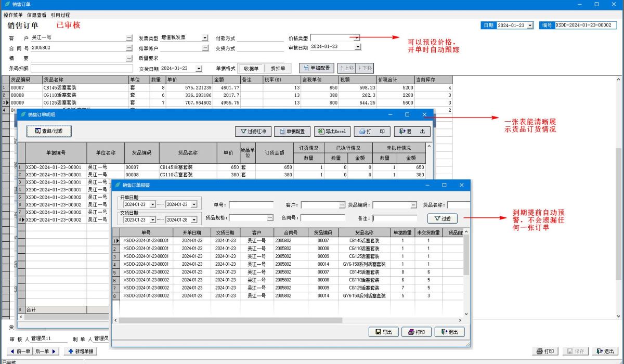The width and height of the screenshot is (624, 364).
Task: Open the 操作菜单 menu
Action: click(x=13, y=15)
